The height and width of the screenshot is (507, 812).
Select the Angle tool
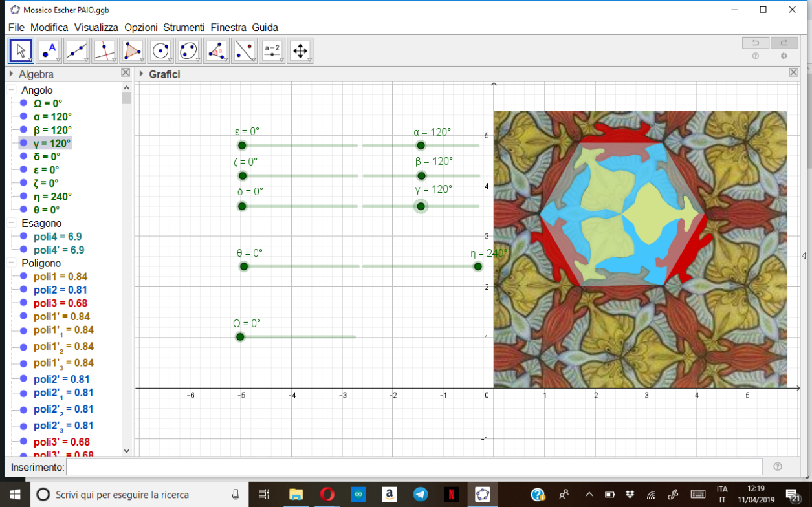click(216, 50)
